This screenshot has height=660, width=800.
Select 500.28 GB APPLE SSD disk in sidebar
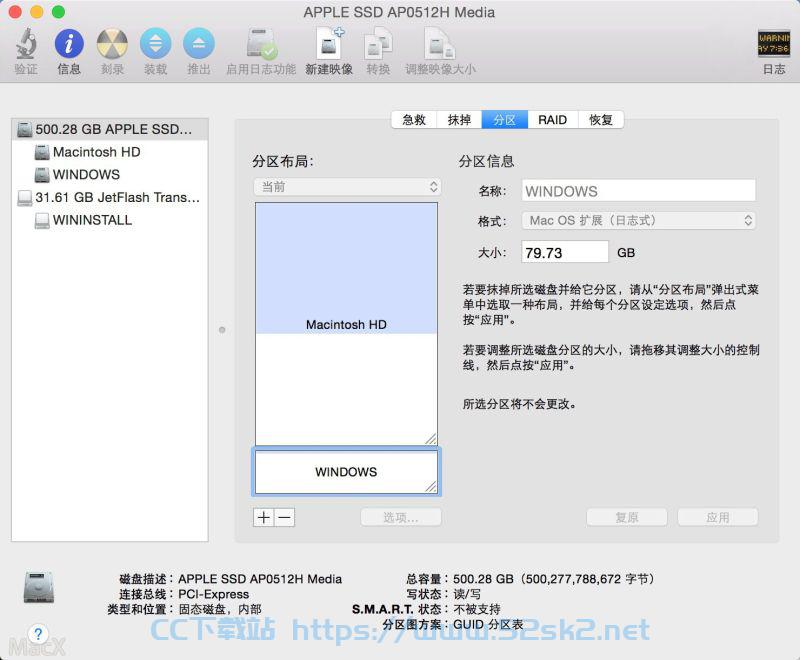110,130
